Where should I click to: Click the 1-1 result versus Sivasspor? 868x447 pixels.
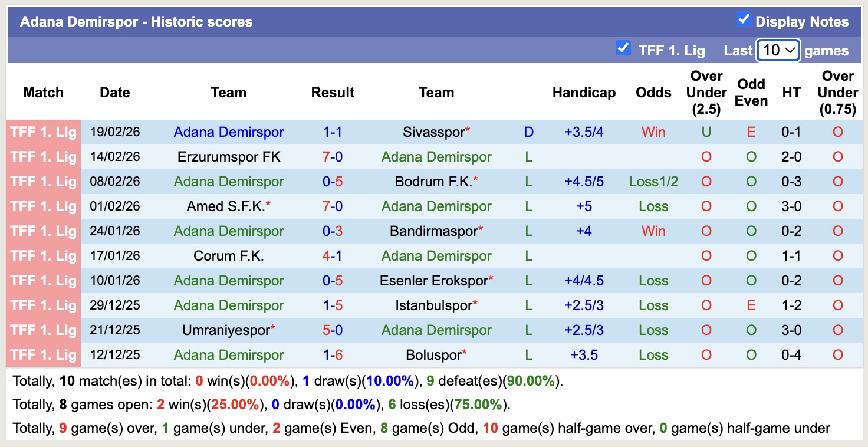pyautogui.click(x=333, y=132)
